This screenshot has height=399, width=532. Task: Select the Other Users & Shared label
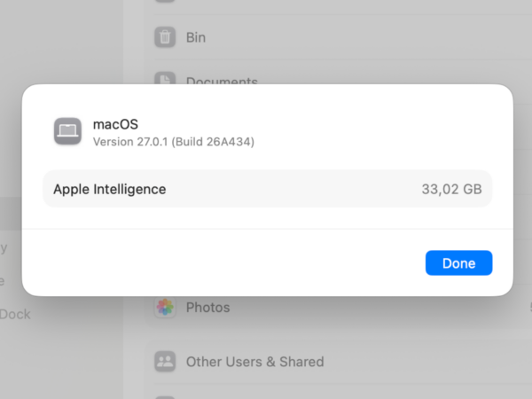pyautogui.click(x=254, y=362)
